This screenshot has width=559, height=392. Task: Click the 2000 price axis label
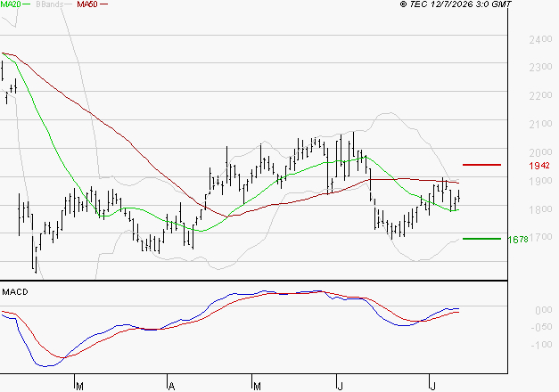pos(540,152)
